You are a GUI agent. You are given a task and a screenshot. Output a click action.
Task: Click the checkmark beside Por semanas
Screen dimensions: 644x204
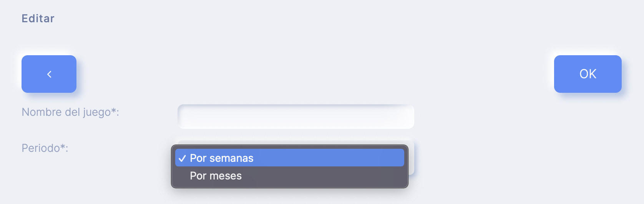coord(182,158)
